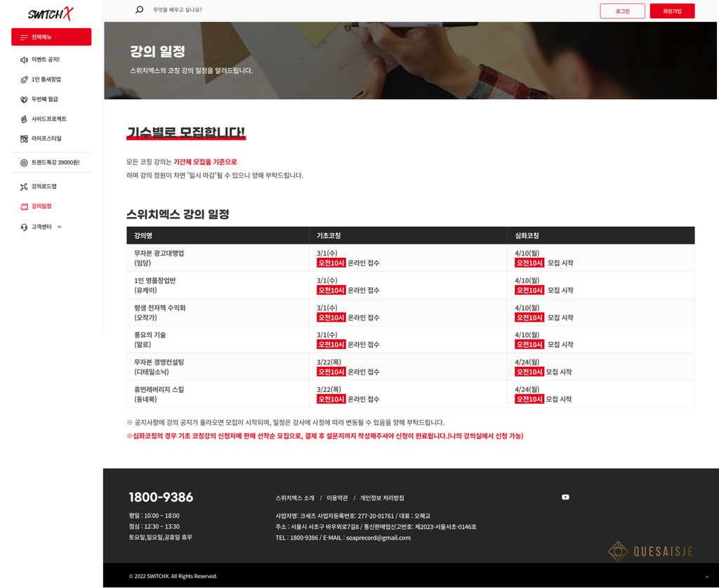The image size is (719, 588).
Task: Click 무자본 광고대행업 course name
Action: (x=159, y=253)
